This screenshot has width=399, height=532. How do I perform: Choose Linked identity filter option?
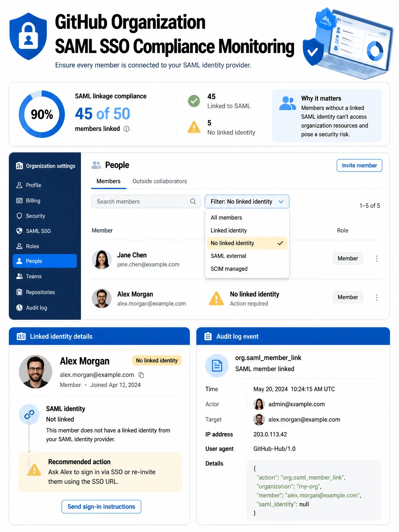tap(247, 230)
